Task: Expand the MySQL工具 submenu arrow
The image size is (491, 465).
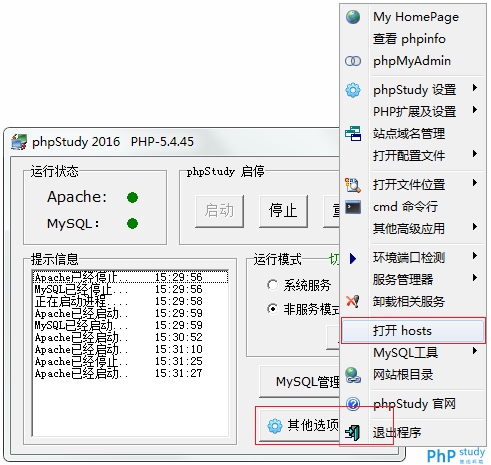Action: pos(475,351)
